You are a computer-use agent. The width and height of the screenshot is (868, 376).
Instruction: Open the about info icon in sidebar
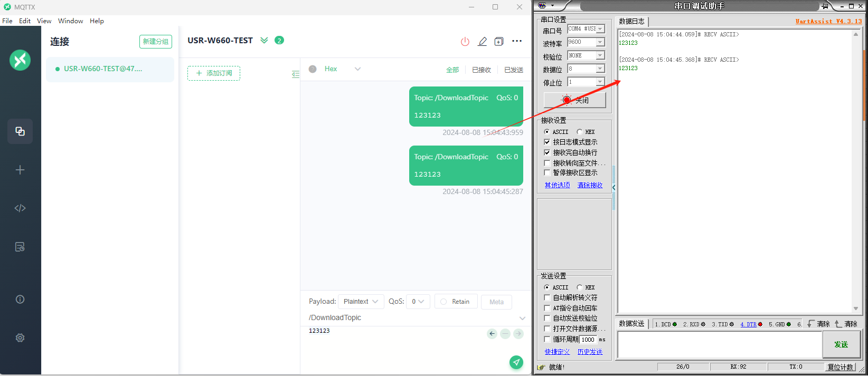pos(20,300)
